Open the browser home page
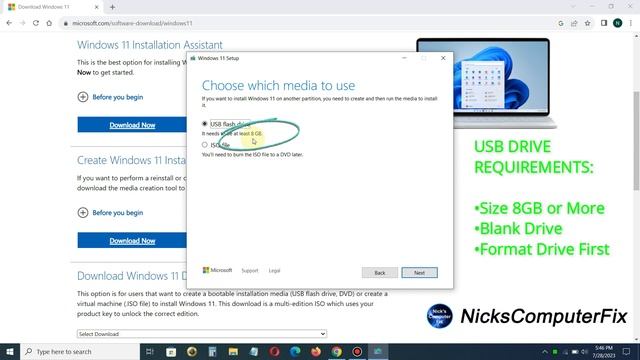Image resolution: width=640 pixels, height=360 pixels. pos(49,23)
